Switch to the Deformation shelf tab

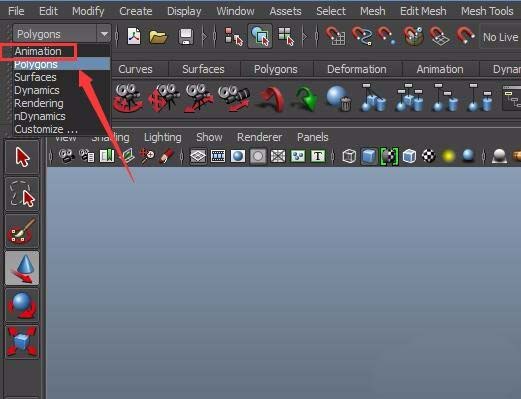[x=357, y=69]
